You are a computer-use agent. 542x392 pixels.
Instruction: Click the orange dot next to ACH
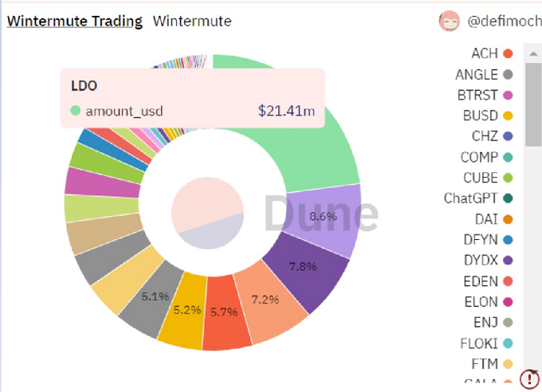[507, 53]
